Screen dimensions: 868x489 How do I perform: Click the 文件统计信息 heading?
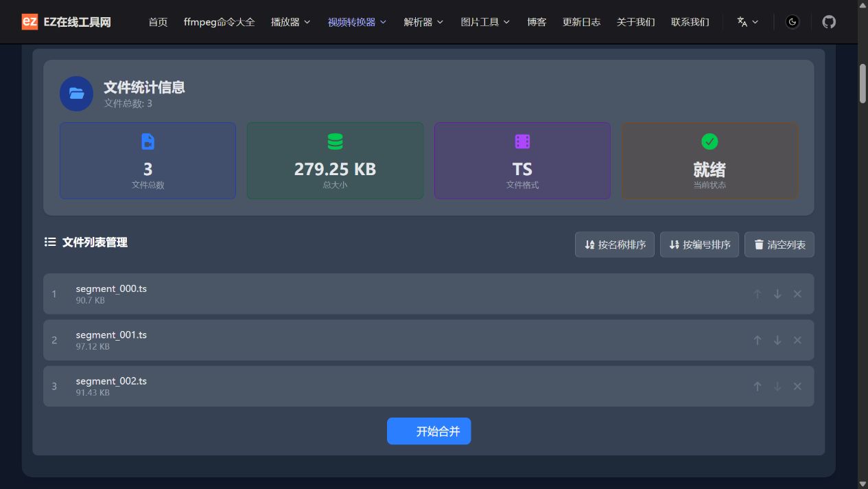click(144, 87)
